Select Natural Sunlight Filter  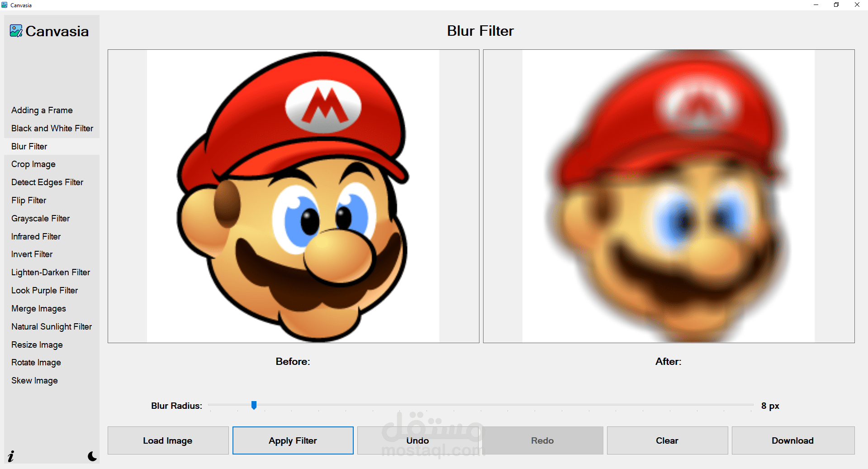point(52,327)
